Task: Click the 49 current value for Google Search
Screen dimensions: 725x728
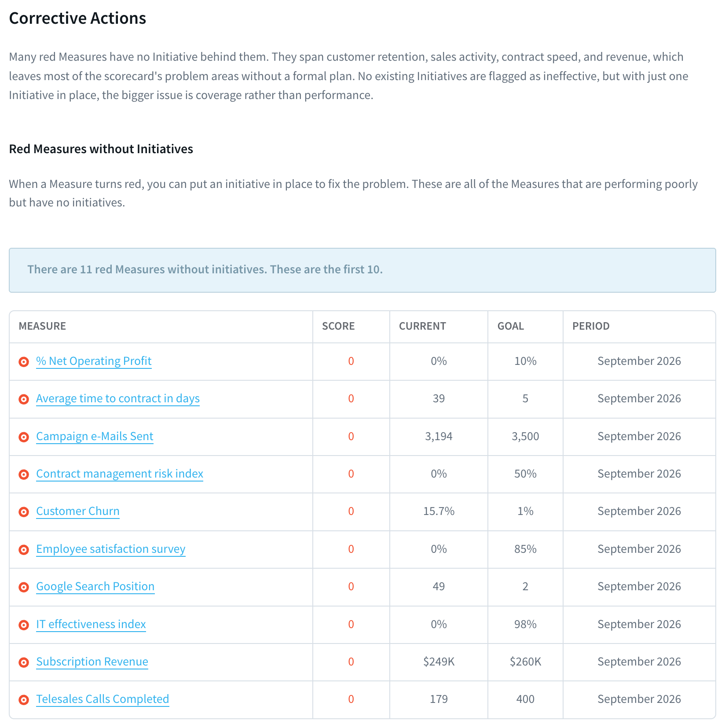Action: [x=439, y=586]
